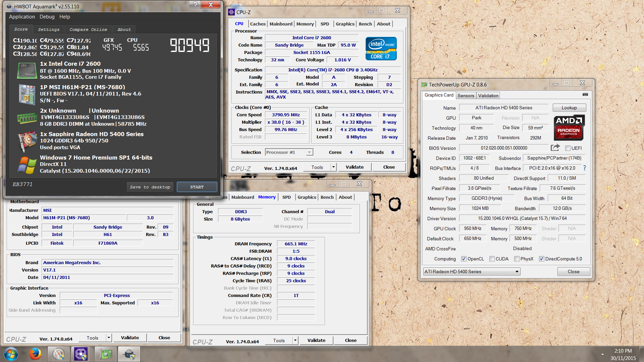Open the SPD tab in the Memory CPU-Z window
644x362 pixels.
286,197
